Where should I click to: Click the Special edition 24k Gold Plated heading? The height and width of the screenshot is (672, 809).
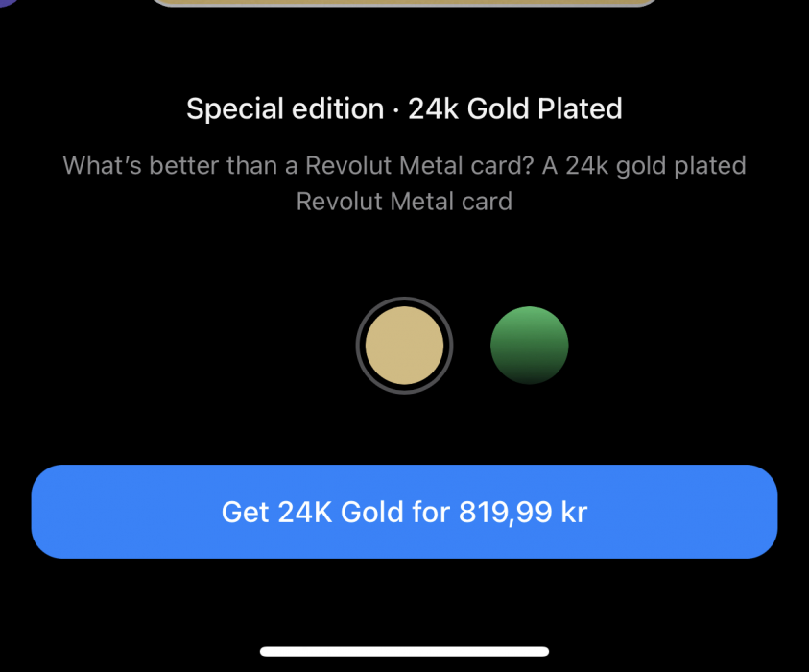404,108
